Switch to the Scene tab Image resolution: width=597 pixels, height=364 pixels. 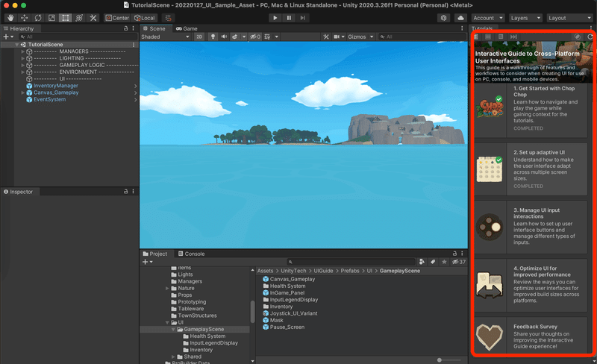point(154,28)
